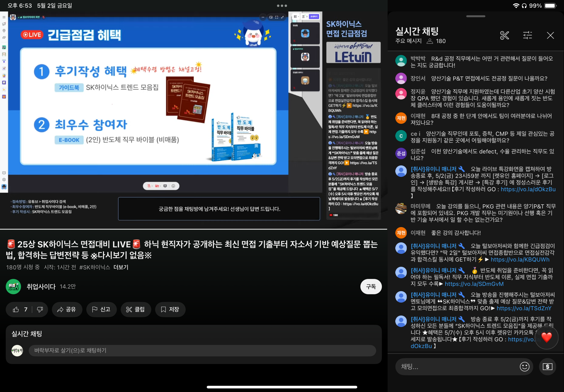
Task: Open the #SK하이닉스 hashtag
Action: click(x=95, y=267)
